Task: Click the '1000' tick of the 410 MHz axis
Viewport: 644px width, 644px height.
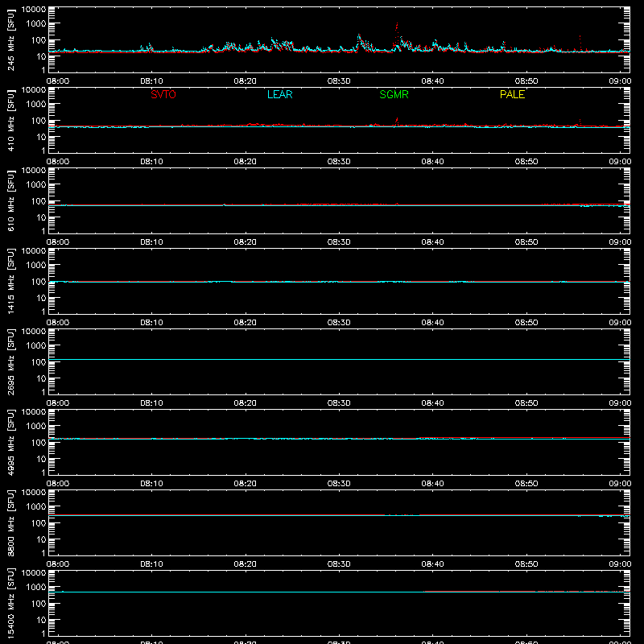Action: pyautogui.click(x=36, y=105)
